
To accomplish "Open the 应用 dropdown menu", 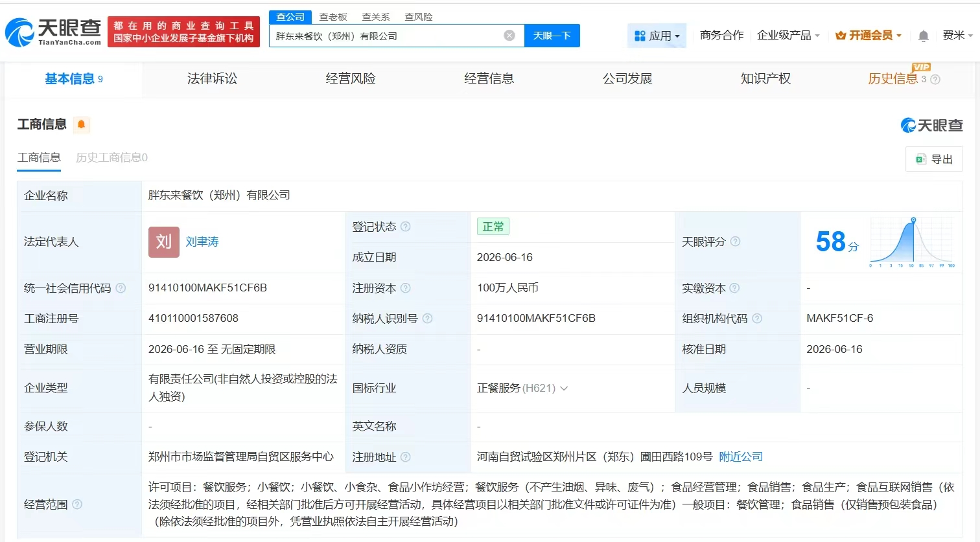I will tap(657, 36).
